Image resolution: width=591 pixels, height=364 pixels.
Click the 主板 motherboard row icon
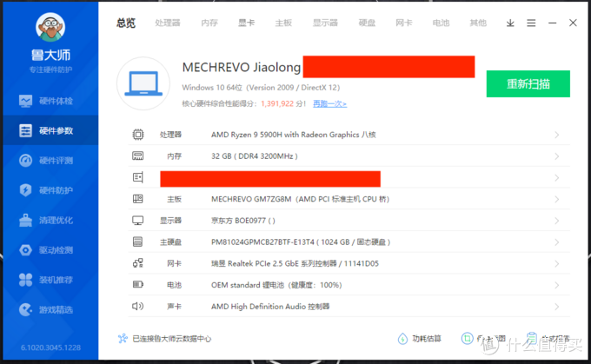coord(138,199)
